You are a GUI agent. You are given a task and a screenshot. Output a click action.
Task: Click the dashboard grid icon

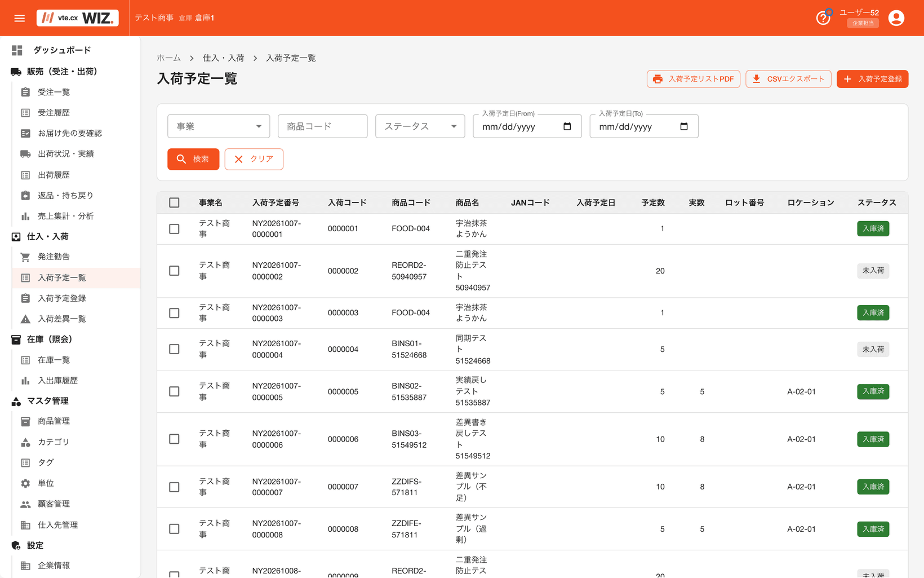tap(17, 50)
